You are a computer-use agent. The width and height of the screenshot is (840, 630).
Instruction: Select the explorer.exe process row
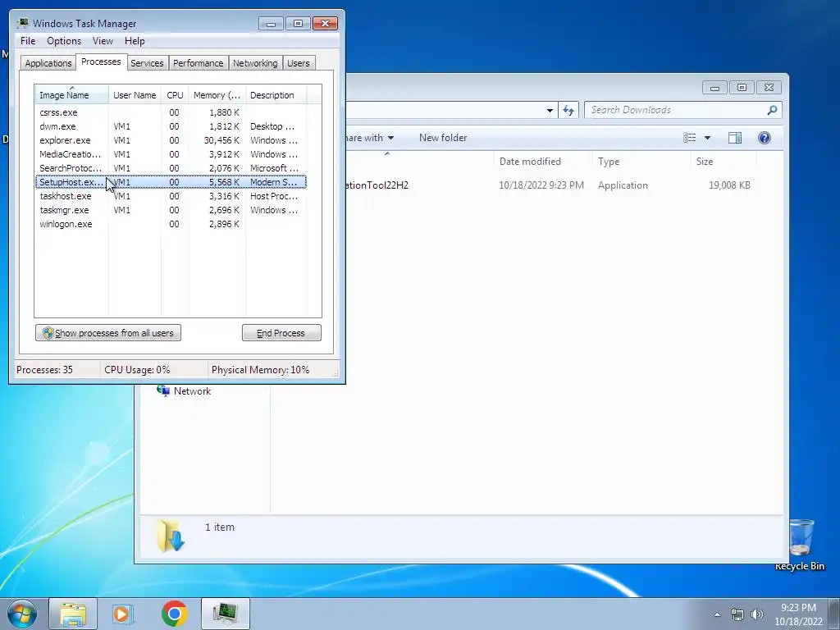171,140
